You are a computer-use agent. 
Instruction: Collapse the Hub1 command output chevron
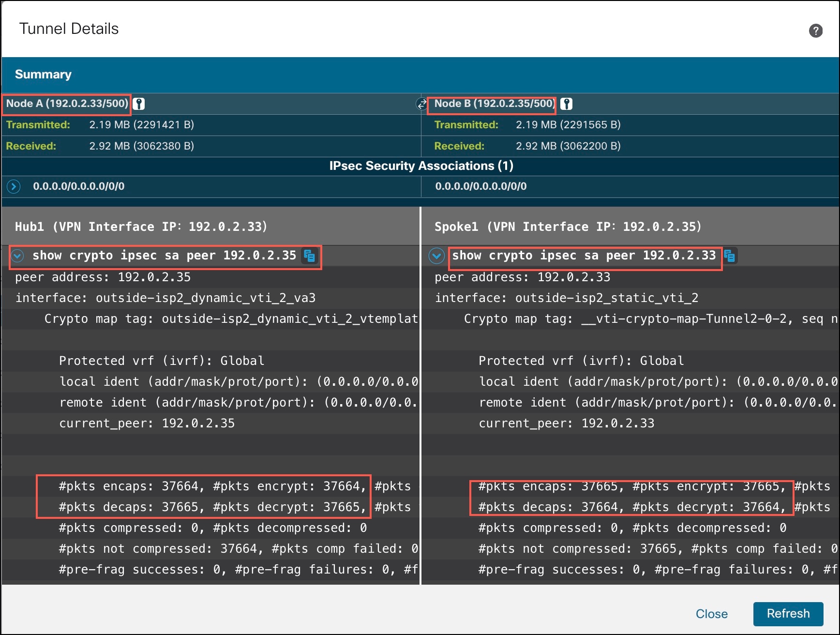(x=17, y=256)
